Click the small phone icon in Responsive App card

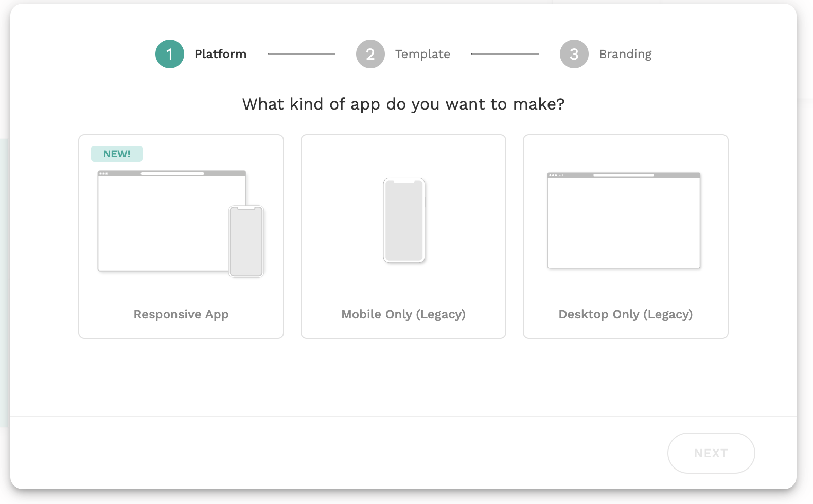pyautogui.click(x=246, y=241)
